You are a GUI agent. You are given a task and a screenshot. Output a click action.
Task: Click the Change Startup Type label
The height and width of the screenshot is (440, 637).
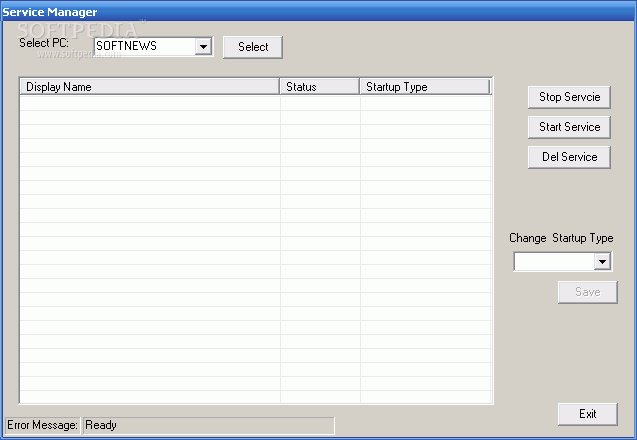[561, 238]
